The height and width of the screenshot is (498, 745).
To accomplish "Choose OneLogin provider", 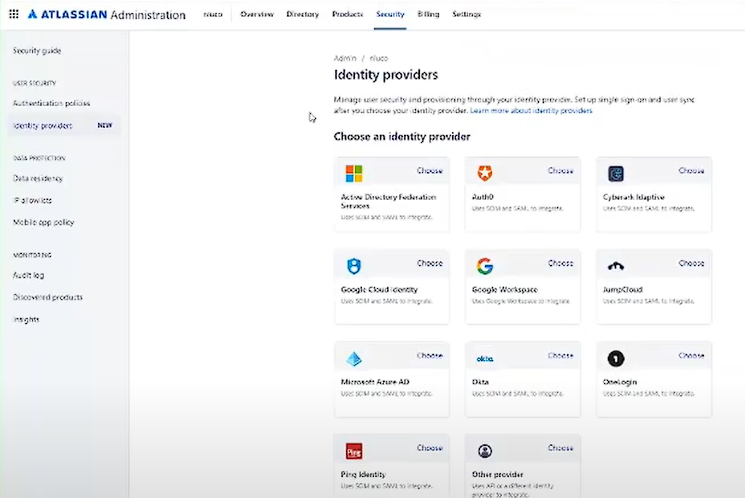I will coord(691,355).
